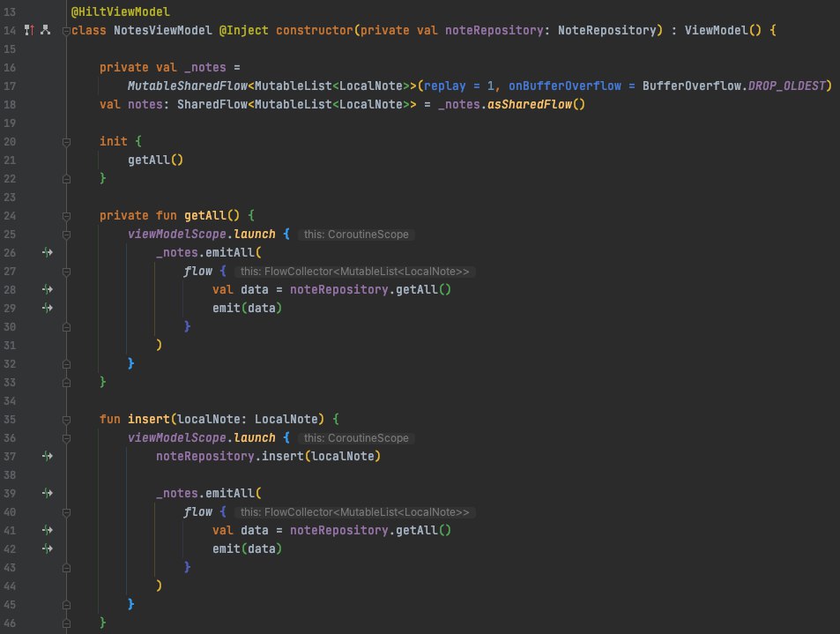Click ViewModel() superclass on line 14

pyautogui.click(x=723, y=30)
